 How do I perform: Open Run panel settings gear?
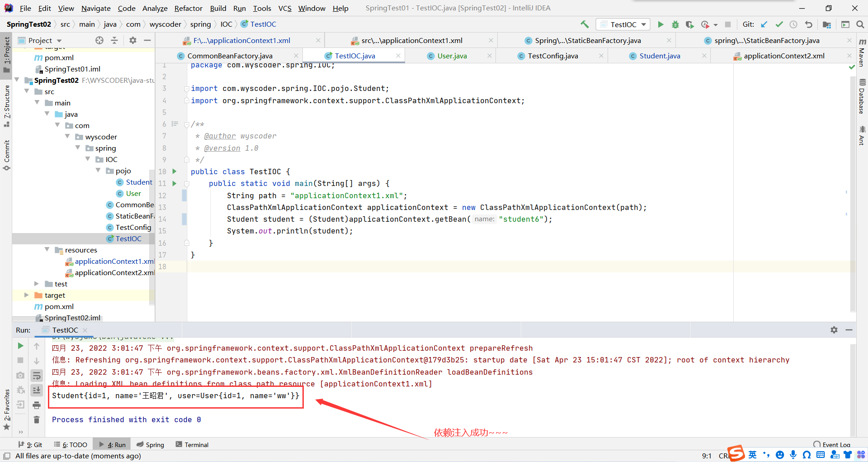tap(834, 330)
